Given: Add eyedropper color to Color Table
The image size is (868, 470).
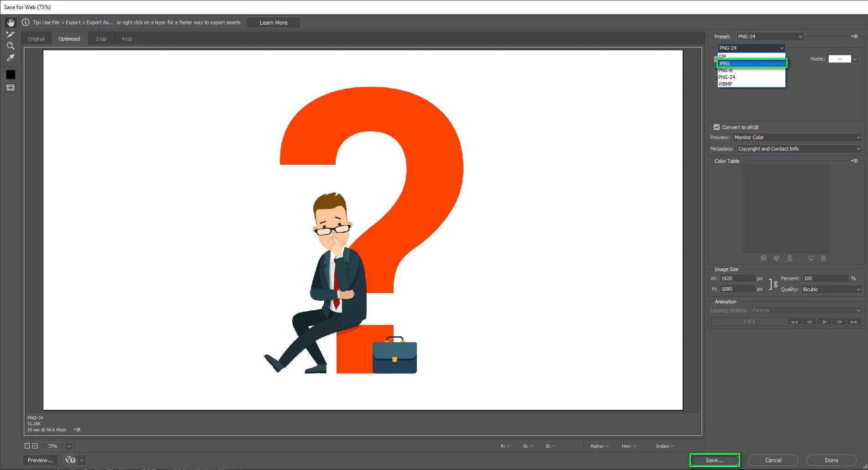Looking at the screenshot, I should 811,258.
